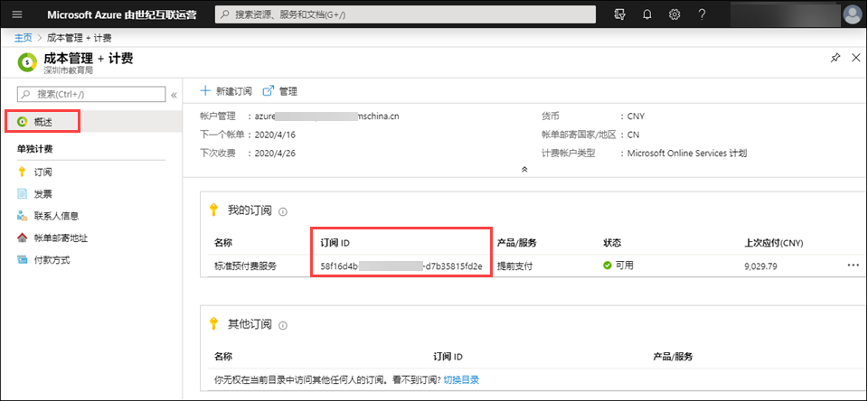Open more options for 标准预付费服务 subscription

[853, 266]
